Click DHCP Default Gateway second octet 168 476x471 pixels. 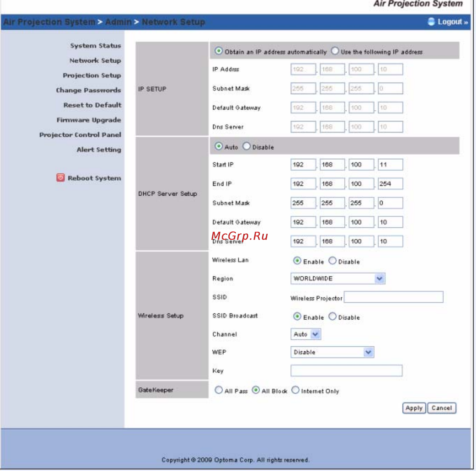(332, 222)
